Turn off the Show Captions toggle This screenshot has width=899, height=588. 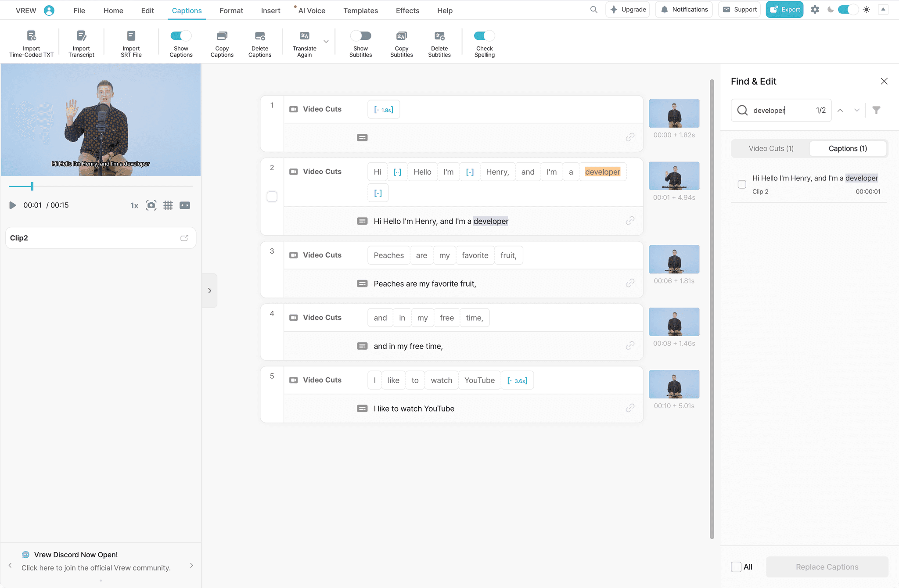181,36
